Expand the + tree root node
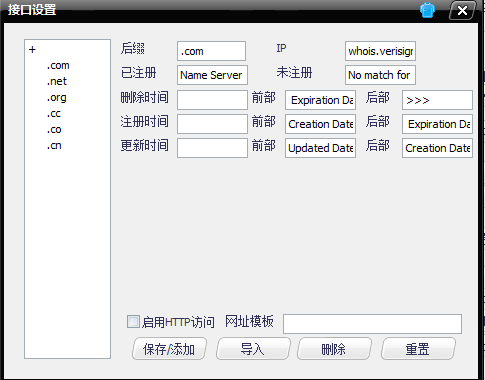The image size is (485, 380). coord(32,50)
